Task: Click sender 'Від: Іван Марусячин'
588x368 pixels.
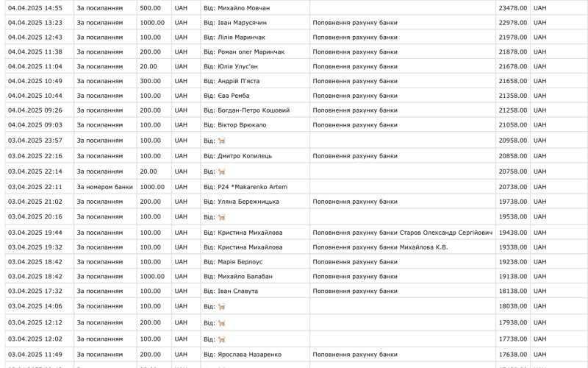Action: click(x=235, y=23)
